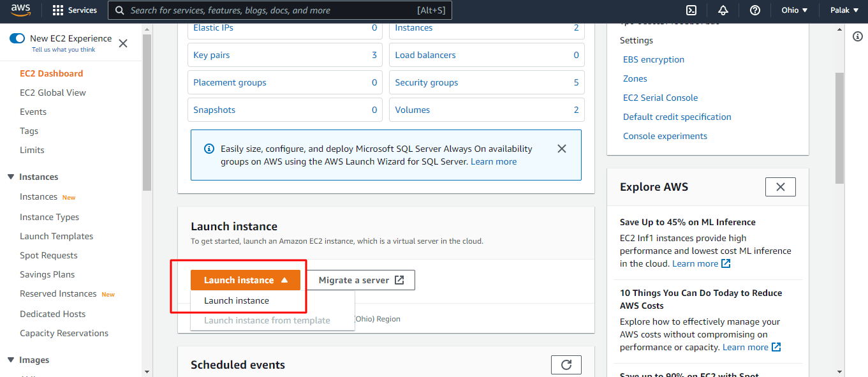The height and width of the screenshot is (377, 868).
Task: Open Launch Templates in sidebar
Action: tap(57, 236)
